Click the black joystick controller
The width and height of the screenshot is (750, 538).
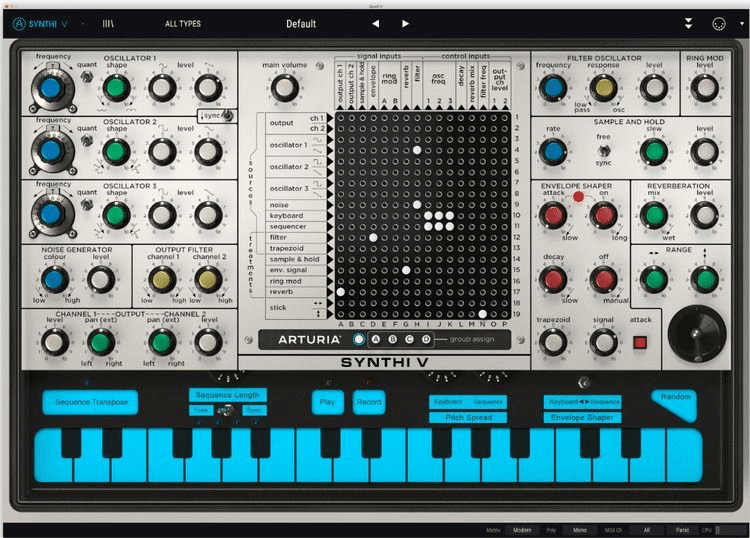[697, 333]
